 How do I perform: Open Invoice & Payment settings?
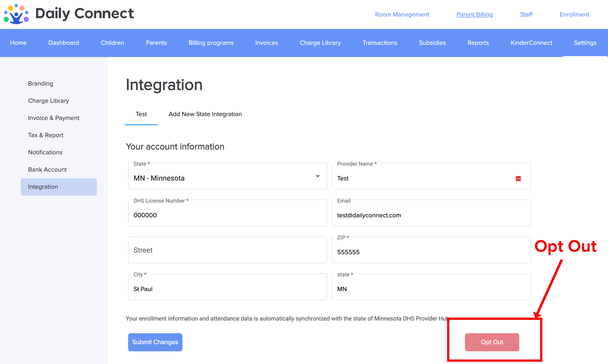pyautogui.click(x=53, y=118)
